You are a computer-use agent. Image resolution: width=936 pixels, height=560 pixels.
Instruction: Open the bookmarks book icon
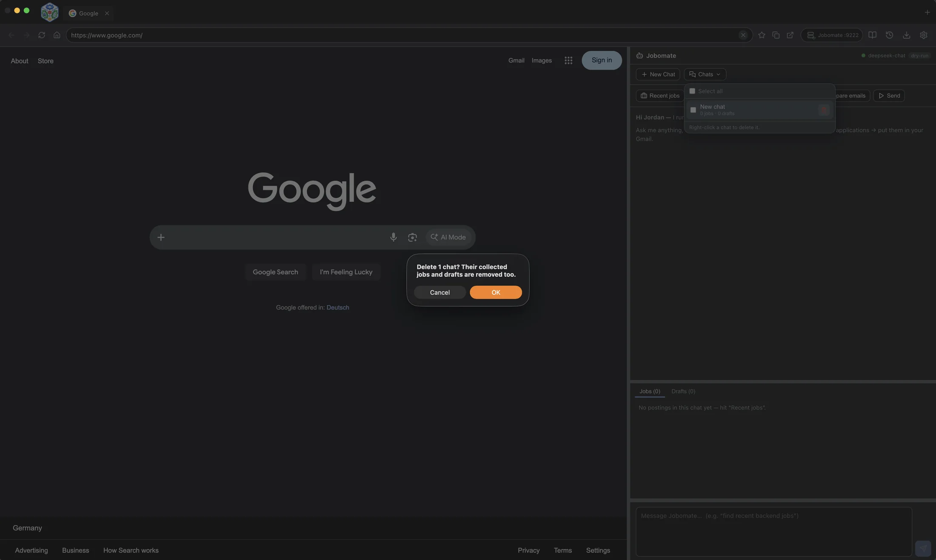(x=872, y=35)
